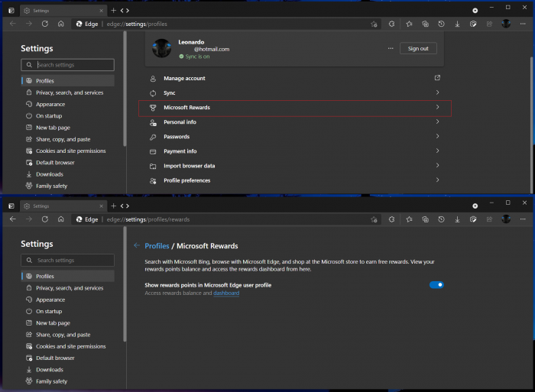Expand the Microsoft Rewards row chevron
Viewport: 535px width, 392px height.
click(x=437, y=108)
